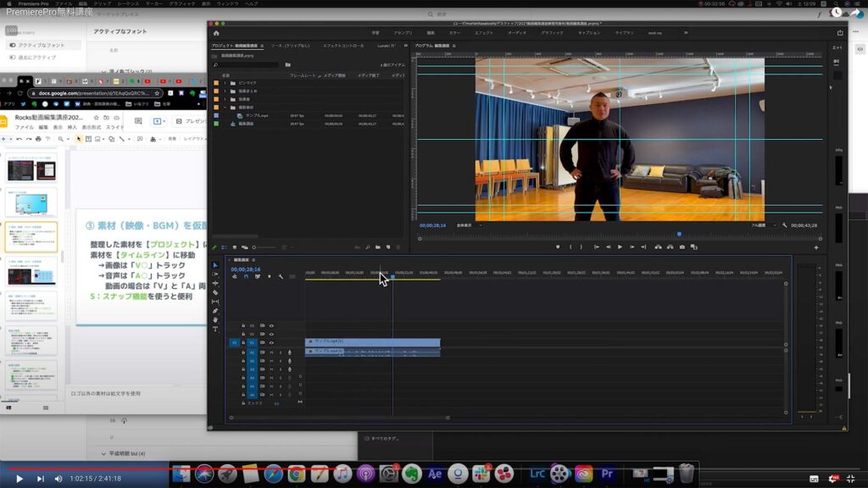Select the Selection tool in Premiere toolbar
The image size is (868, 488).
215,265
